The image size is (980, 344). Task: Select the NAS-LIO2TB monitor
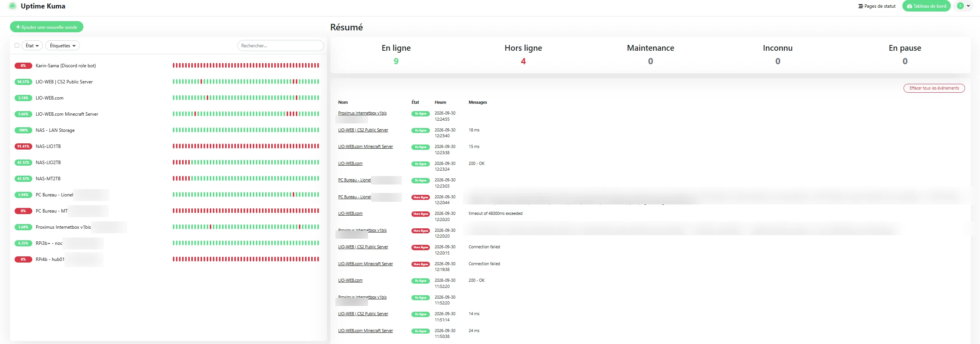point(168,163)
